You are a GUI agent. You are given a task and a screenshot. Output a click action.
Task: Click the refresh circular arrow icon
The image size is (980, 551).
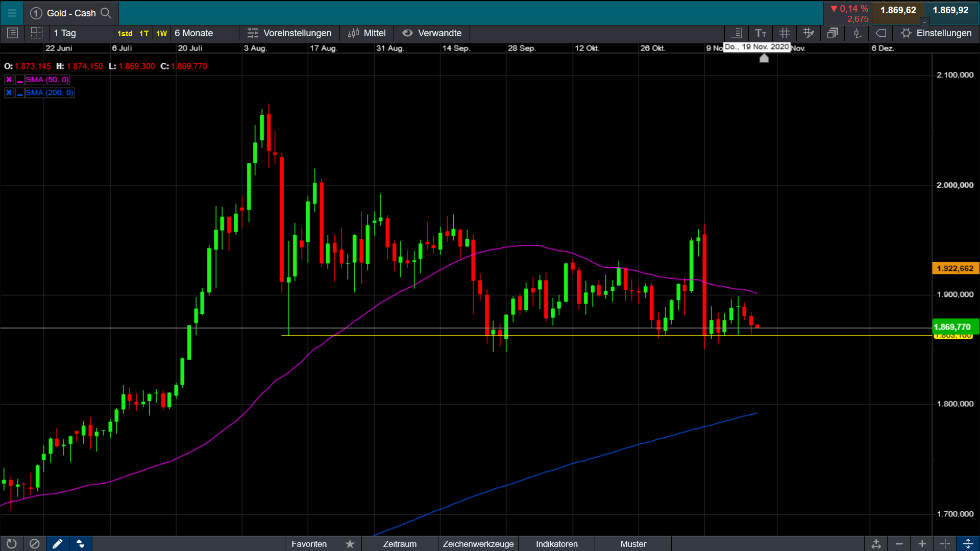11,544
